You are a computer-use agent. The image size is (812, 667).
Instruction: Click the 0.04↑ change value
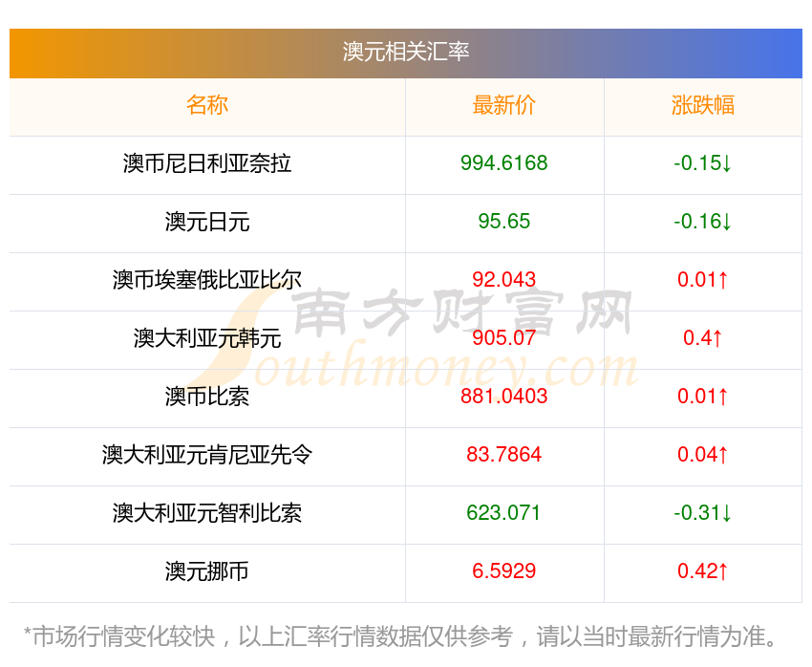(703, 455)
